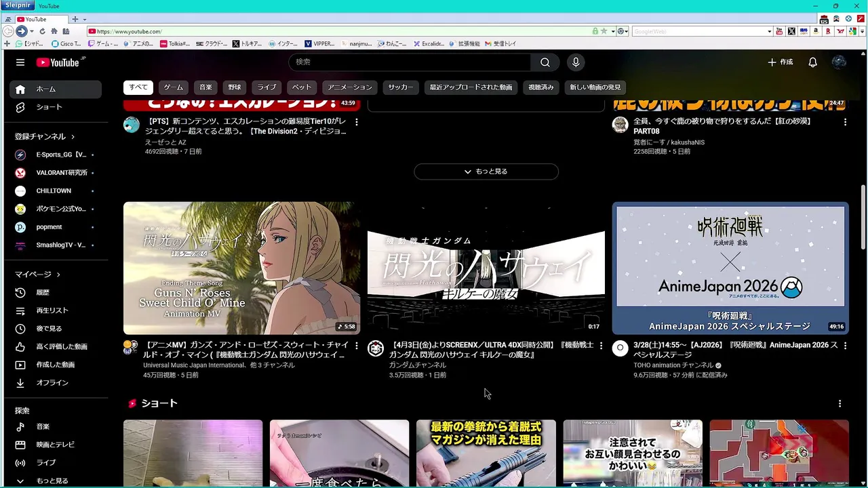Open popment subscription channel
Screen dimensions: 868x488
click(56, 227)
